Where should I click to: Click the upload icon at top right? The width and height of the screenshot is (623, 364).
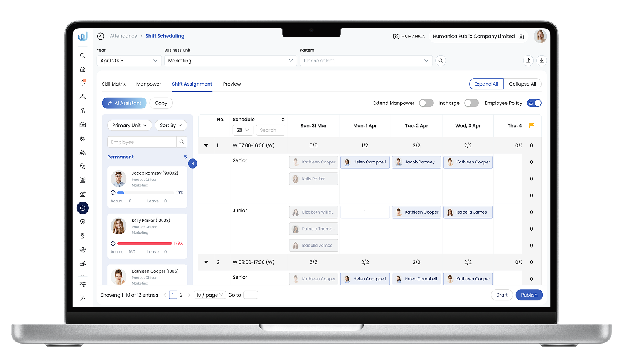pos(528,61)
